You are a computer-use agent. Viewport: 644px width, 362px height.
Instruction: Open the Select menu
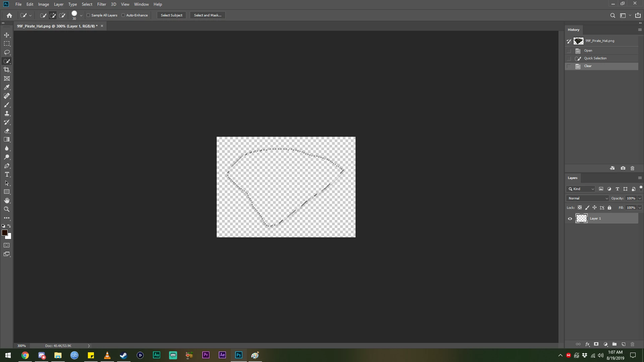coord(87,4)
